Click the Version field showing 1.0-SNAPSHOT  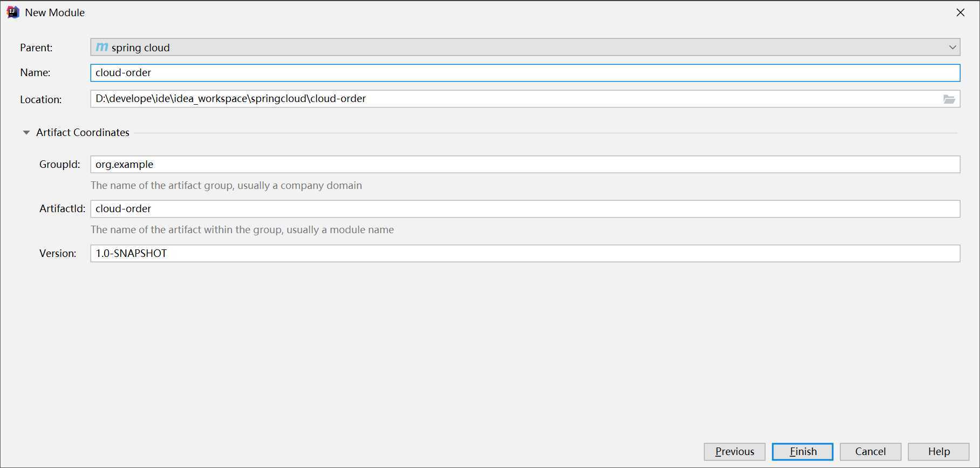point(525,254)
